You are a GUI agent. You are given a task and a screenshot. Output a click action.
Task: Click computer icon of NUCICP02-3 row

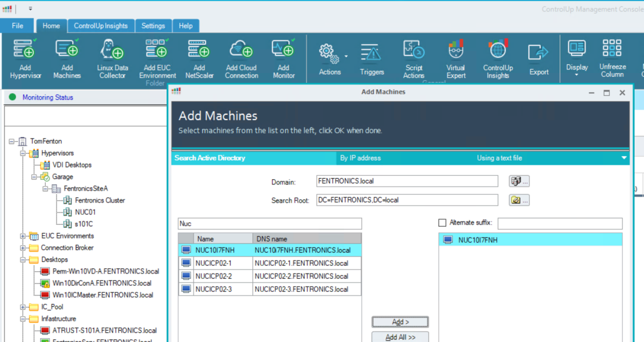coord(186,289)
